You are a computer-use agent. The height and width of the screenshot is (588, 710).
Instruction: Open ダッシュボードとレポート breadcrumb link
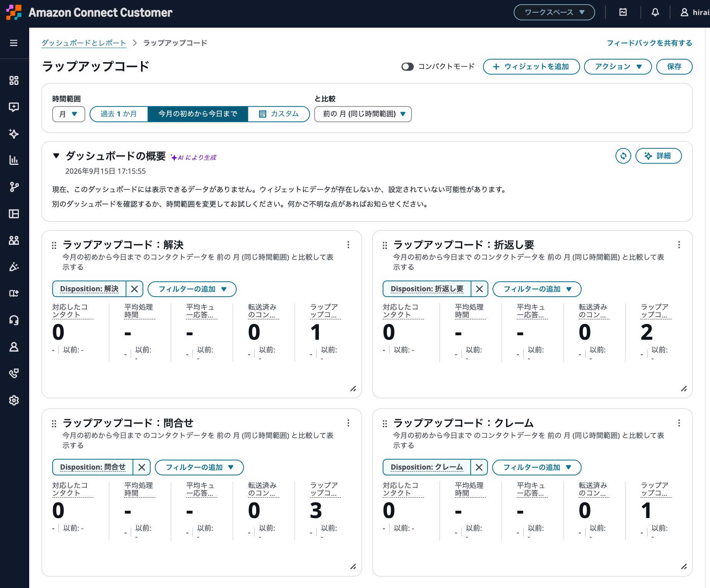84,43
